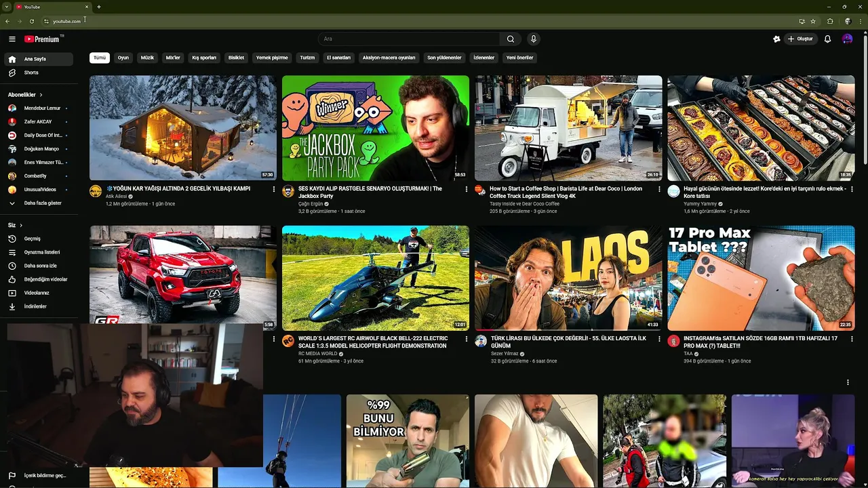Open more options for 17 Pro Max tablet video
The height and width of the screenshot is (488, 868).
tap(852, 339)
